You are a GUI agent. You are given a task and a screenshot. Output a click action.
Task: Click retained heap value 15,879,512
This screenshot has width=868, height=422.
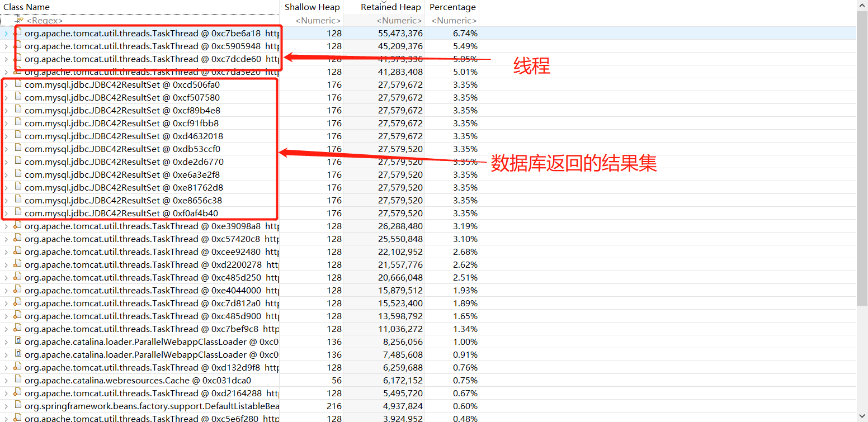tap(400, 290)
